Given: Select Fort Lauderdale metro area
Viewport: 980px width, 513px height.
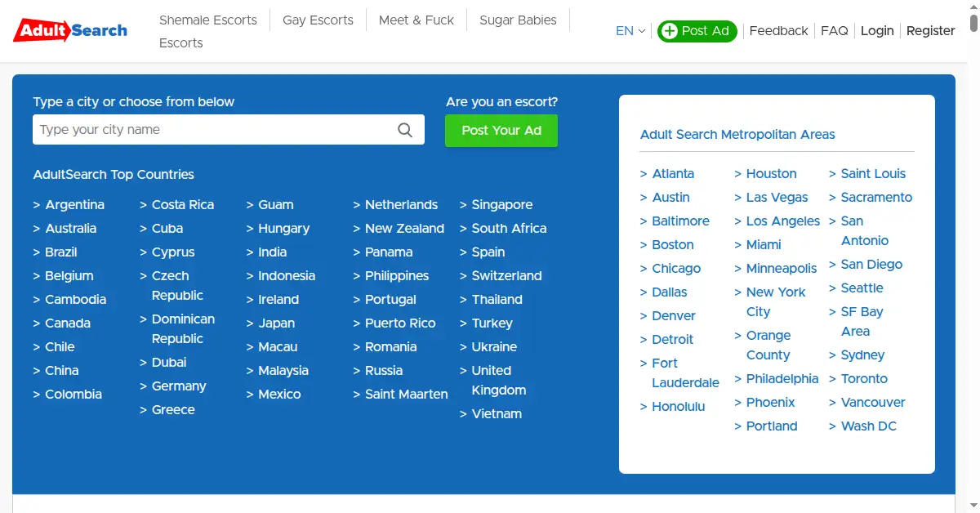Looking at the screenshot, I should (x=685, y=373).
